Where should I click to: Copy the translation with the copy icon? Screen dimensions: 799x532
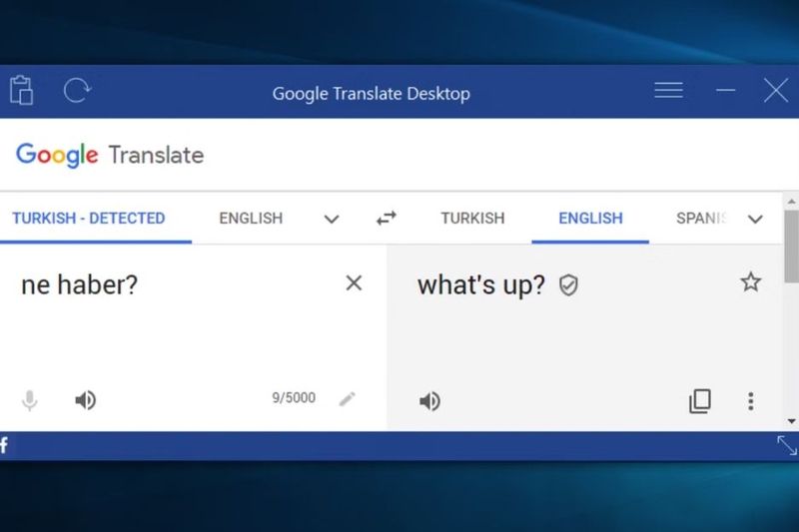[700, 401]
